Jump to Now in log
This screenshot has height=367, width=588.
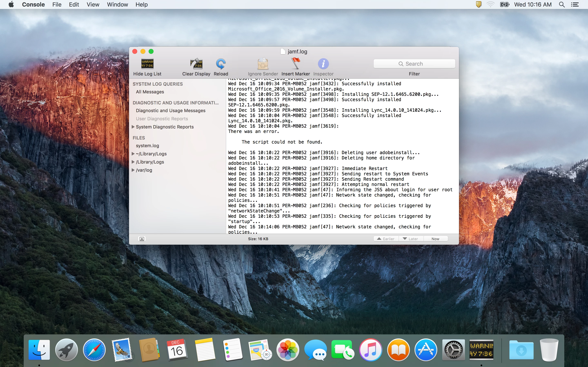point(435,239)
